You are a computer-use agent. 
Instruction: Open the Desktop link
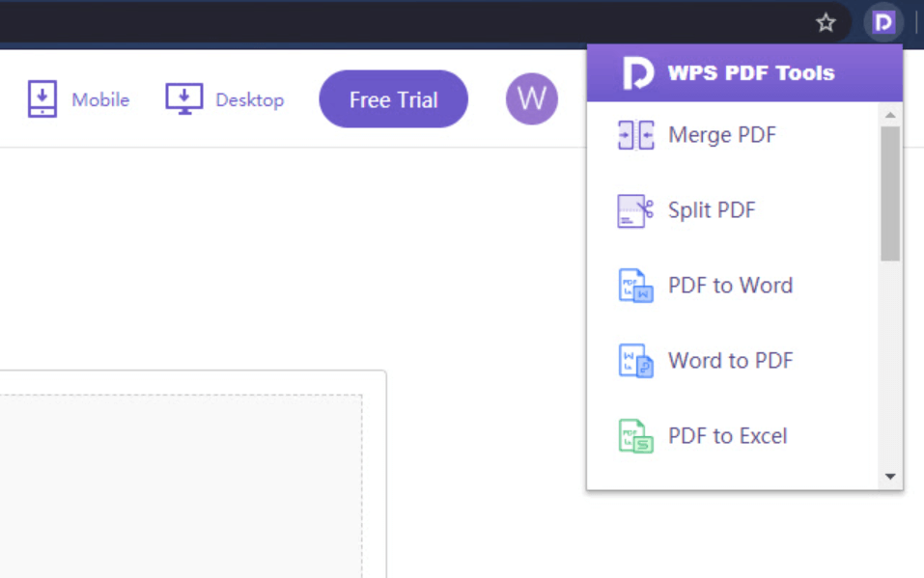click(250, 100)
